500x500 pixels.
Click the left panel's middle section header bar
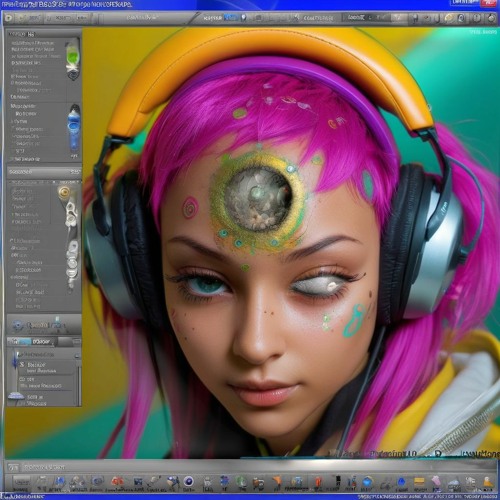(x=44, y=172)
